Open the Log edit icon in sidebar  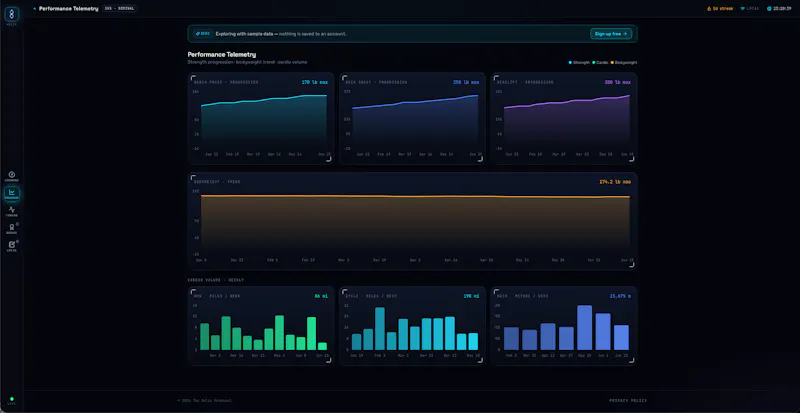tap(12, 245)
